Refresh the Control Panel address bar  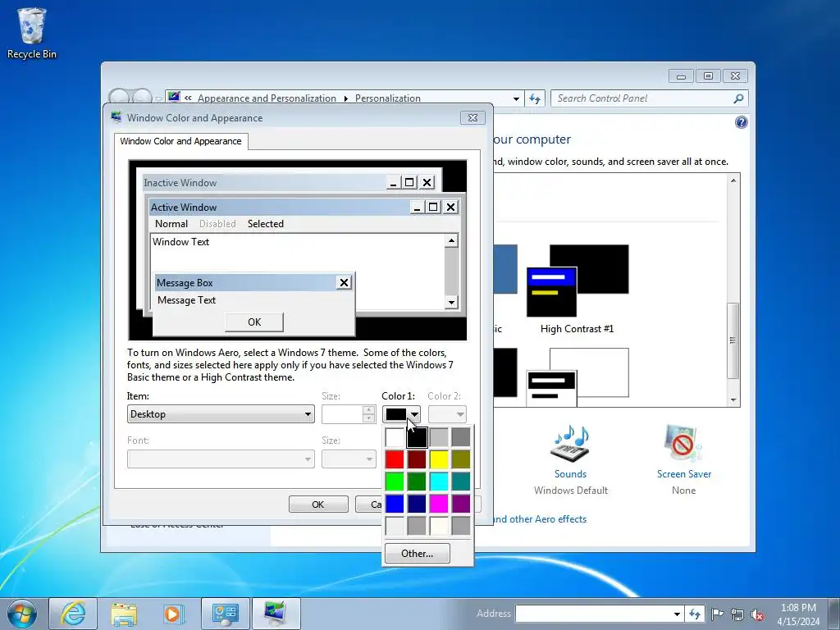click(535, 98)
